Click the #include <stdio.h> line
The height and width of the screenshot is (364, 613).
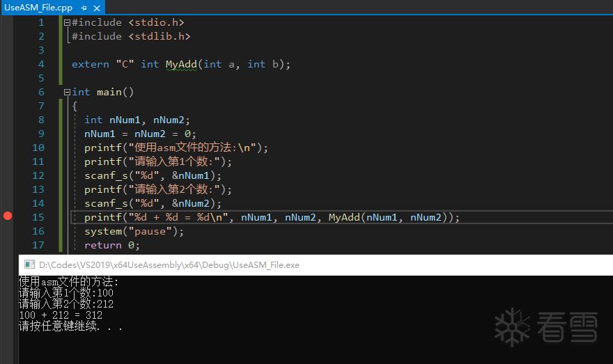click(128, 23)
